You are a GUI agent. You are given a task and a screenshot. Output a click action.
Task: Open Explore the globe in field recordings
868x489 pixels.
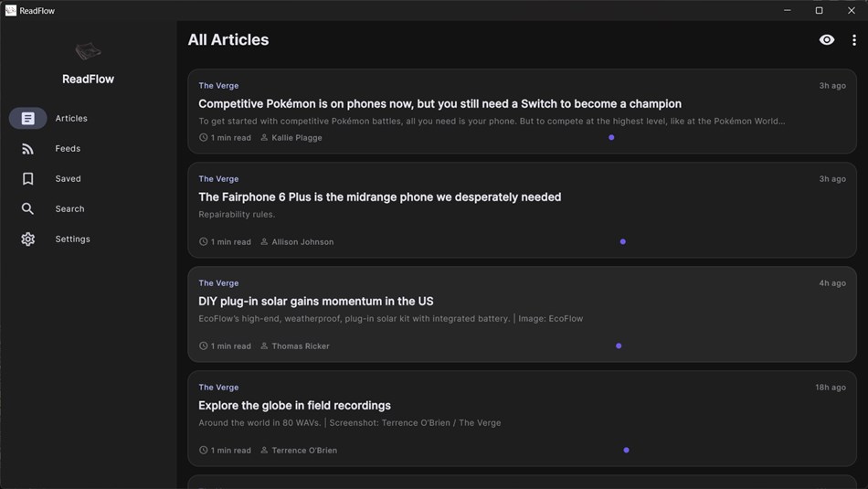294,406
